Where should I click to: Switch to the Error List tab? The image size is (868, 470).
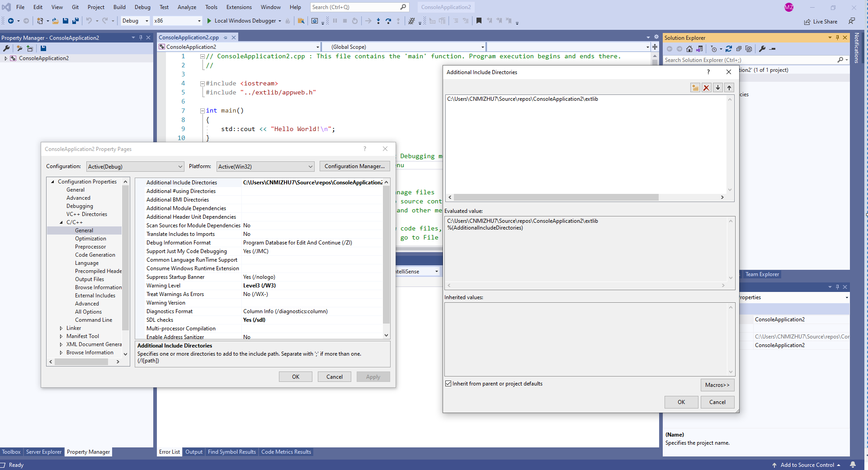tap(170, 452)
